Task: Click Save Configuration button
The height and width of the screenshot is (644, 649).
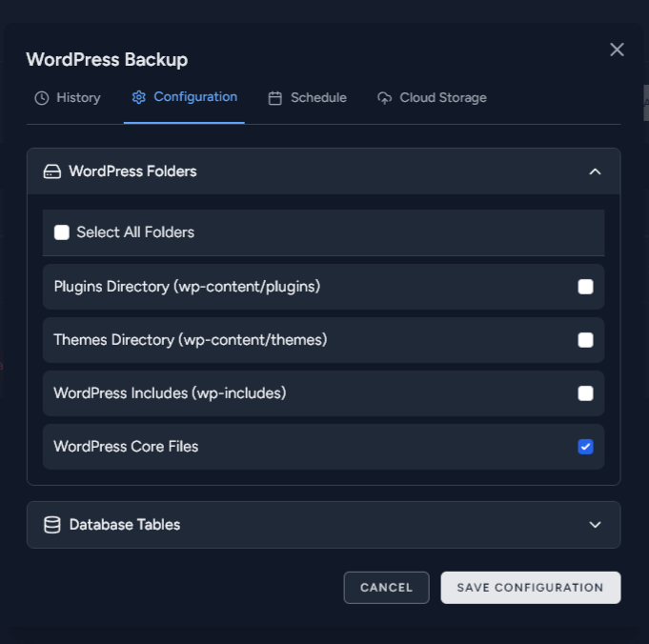Action: (530, 587)
